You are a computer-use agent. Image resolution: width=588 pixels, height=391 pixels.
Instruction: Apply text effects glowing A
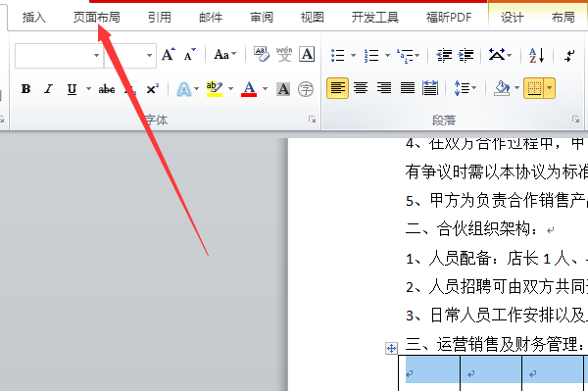point(184,89)
